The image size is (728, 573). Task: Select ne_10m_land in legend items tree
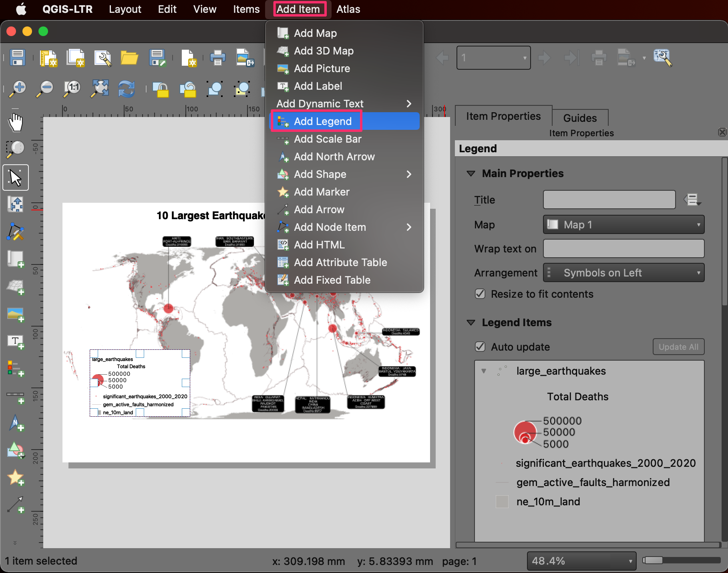tap(548, 502)
